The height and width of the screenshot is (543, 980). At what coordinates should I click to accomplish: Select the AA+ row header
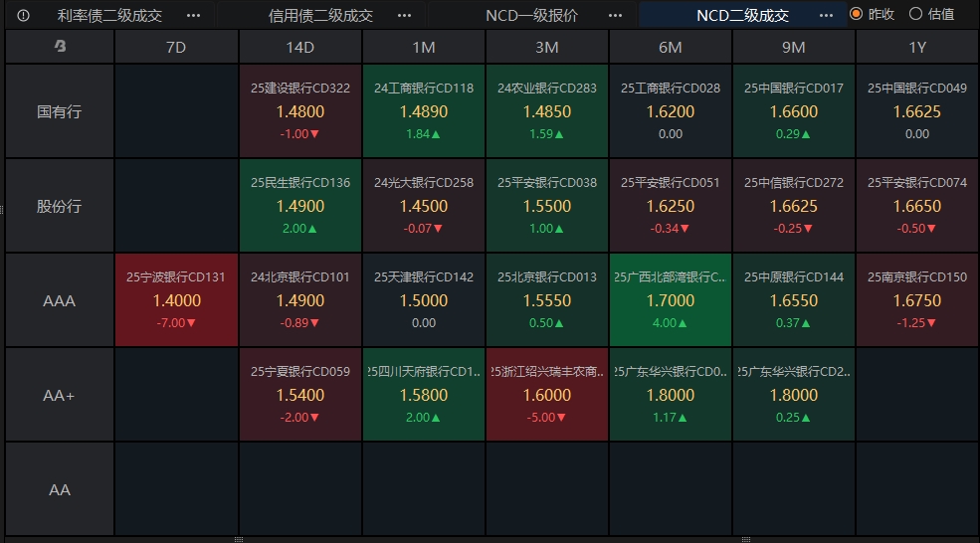pos(60,395)
